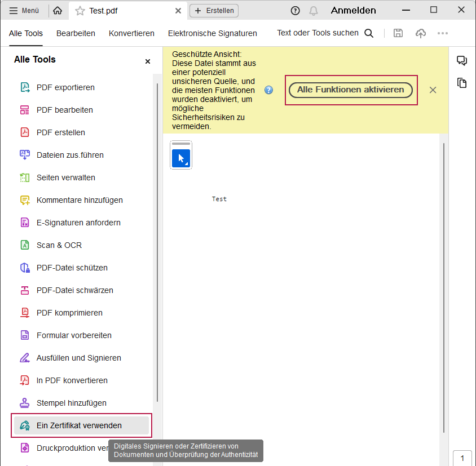Select Ein Zertifikat verwenden in tools list
Viewport: 476px width, 466px height.
click(79, 425)
